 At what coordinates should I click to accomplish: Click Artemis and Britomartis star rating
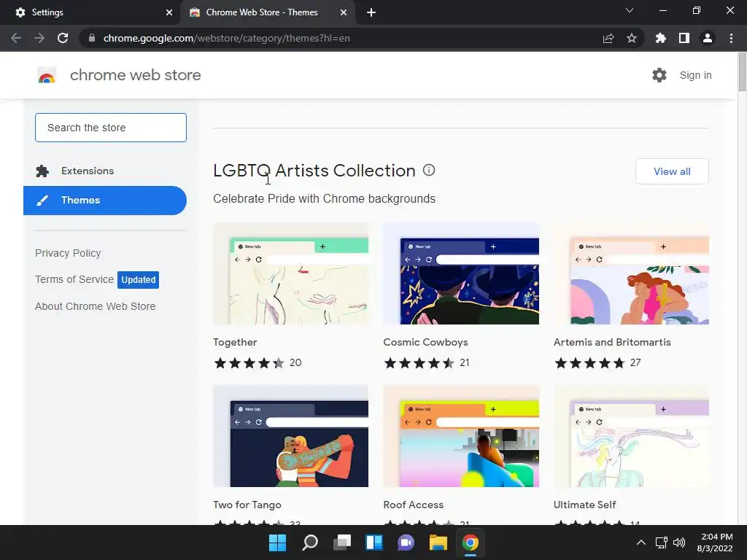[x=589, y=363]
